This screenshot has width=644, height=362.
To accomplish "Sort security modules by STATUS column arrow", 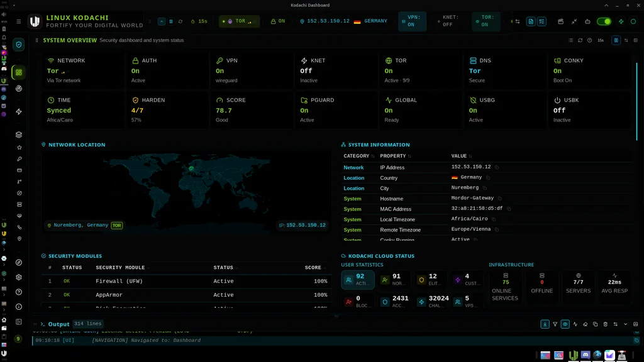I will click(237, 268).
